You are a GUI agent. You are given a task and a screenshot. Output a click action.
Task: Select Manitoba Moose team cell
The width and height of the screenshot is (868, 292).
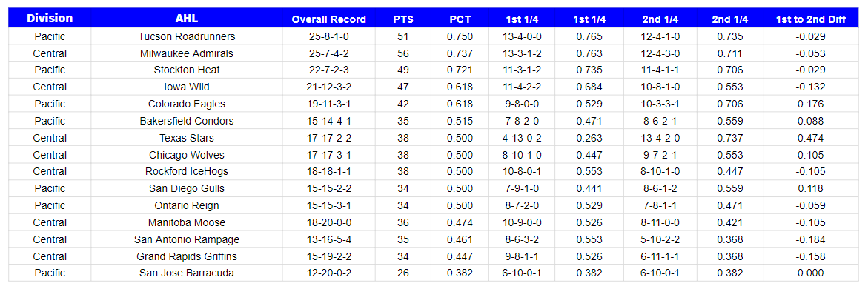[x=187, y=223]
